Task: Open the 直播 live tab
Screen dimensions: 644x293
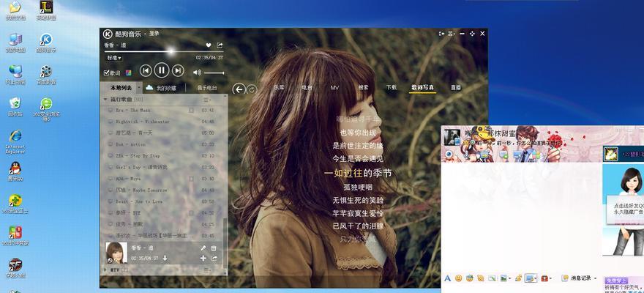Action: 455,87
